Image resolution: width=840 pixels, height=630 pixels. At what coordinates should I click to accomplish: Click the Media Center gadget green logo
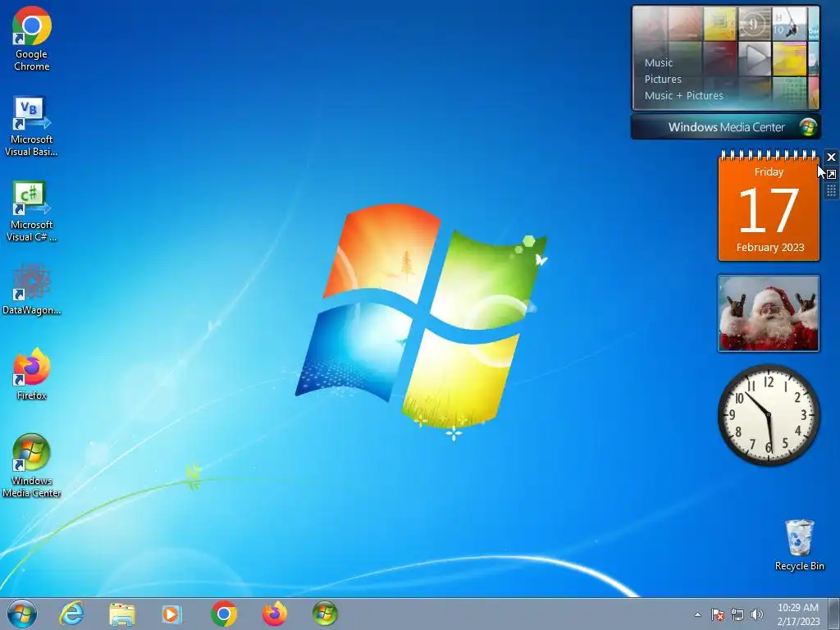(808, 127)
